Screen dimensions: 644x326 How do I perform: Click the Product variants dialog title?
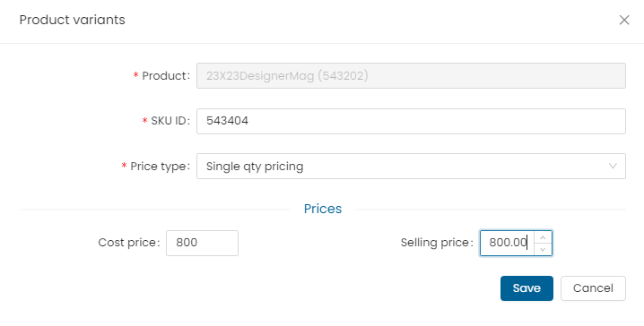(x=73, y=20)
